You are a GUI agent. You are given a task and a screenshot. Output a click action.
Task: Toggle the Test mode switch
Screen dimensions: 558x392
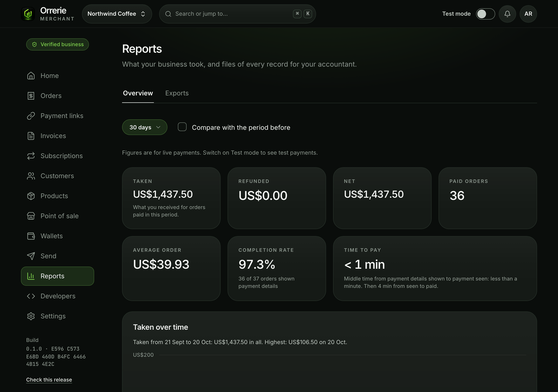click(x=486, y=14)
